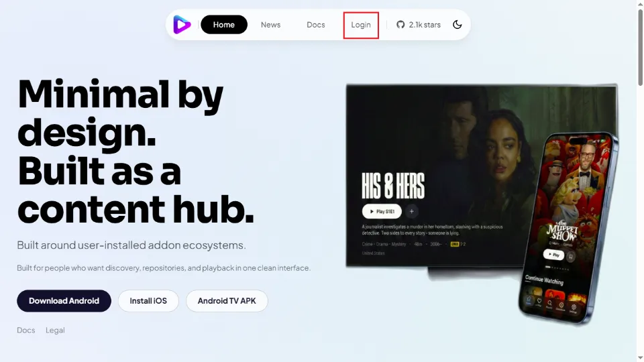This screenshot has height=362, width=644.
Task: Go to Docs in the top navigation
Action: [x=316, y=25]
